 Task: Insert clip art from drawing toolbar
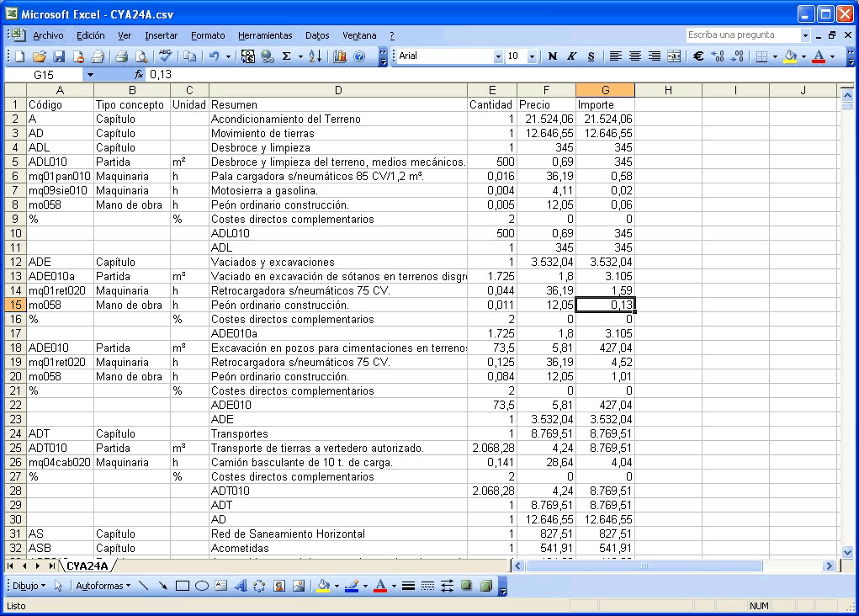pyautogui.click(x=278, y=586)
